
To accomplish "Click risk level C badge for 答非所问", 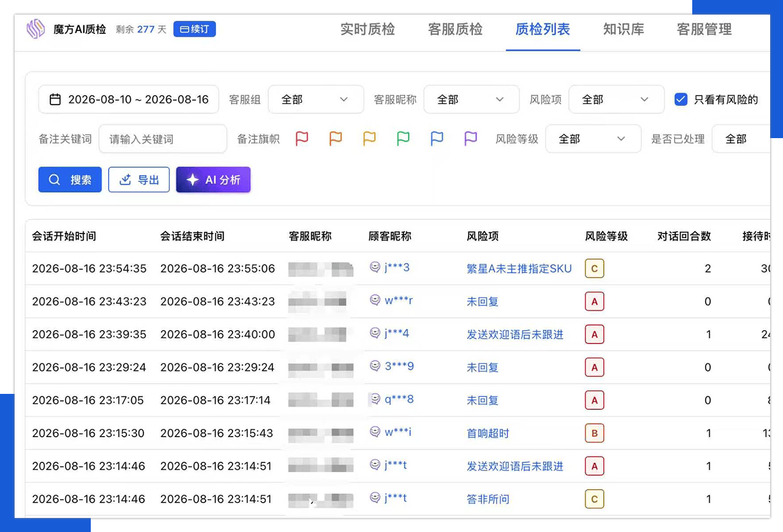I will click(x=594, y=499).
